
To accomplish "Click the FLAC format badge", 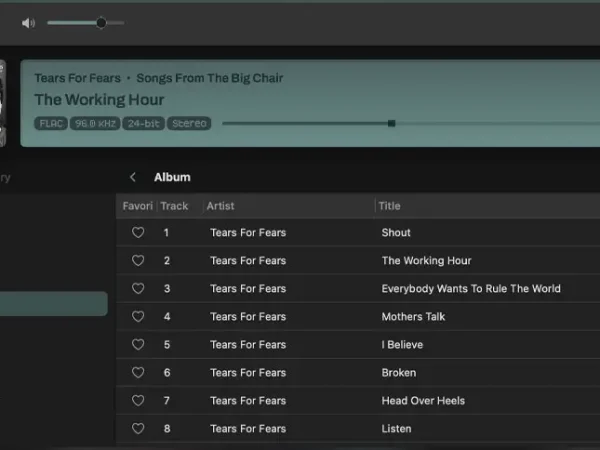I will [x=51, y=123].
